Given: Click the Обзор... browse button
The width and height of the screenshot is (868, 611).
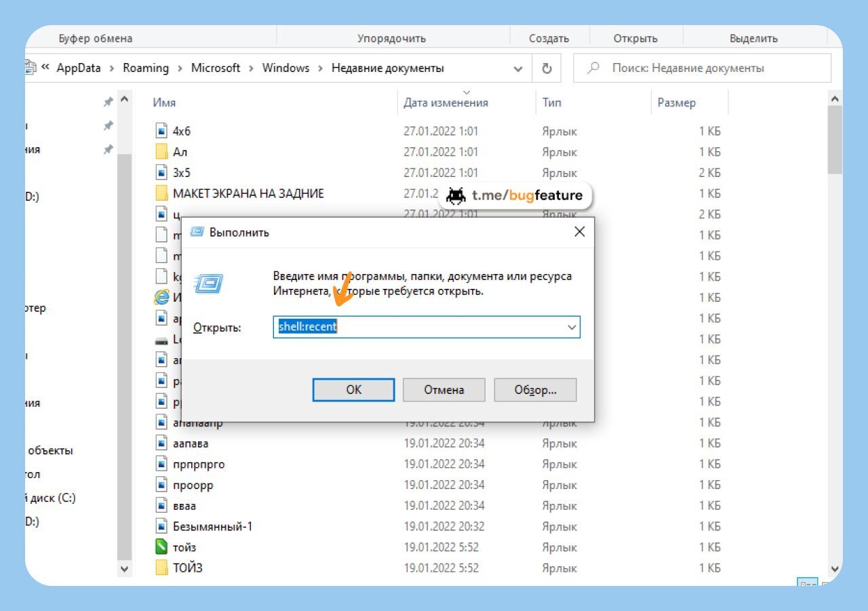Looking at the screenshot, I should tap(535, 390).
